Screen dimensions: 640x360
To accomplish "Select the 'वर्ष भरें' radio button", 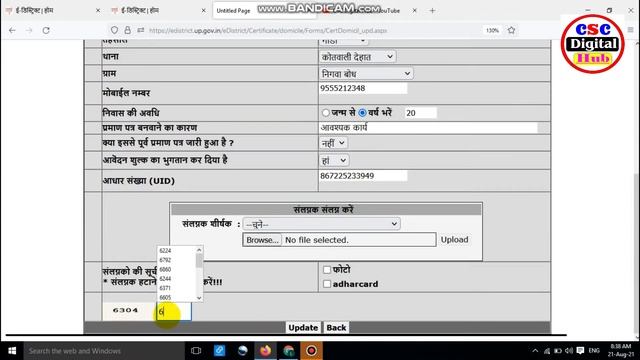I will coord(362,113).
